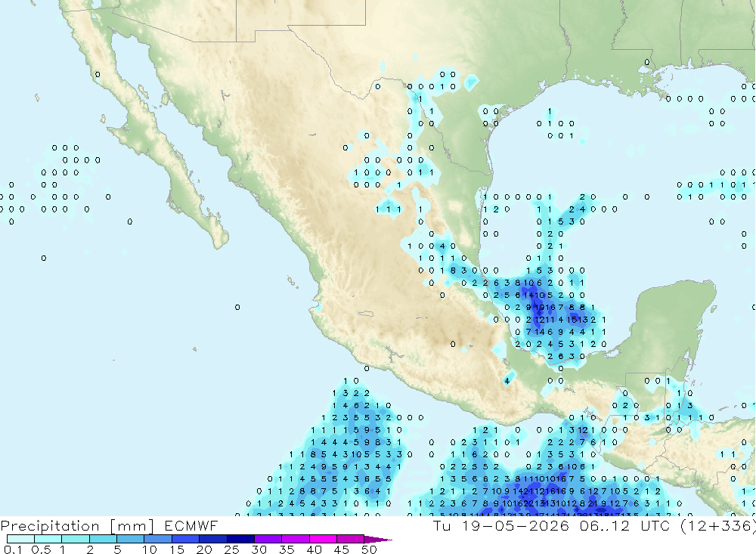The height and width of the screenshot is (554, 756).
Task: Click the day abbreviation Tu
Action: click(442, 525)
